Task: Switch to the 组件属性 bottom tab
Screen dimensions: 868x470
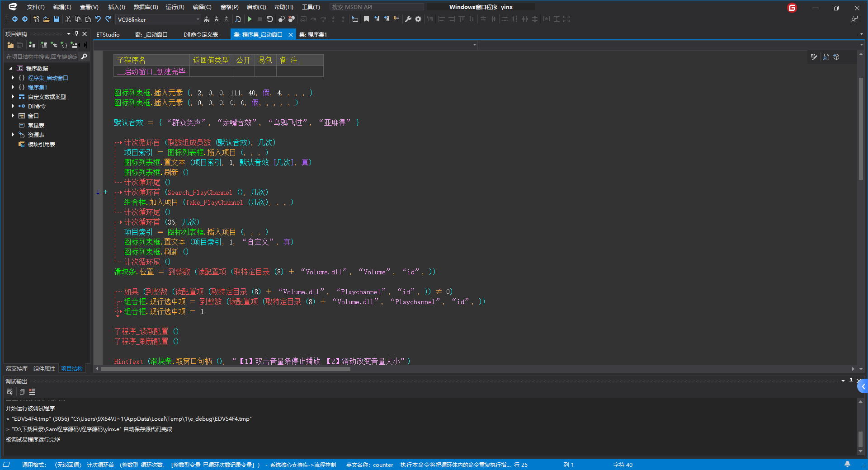Action: pyautogui.click(x=44, y=368)
